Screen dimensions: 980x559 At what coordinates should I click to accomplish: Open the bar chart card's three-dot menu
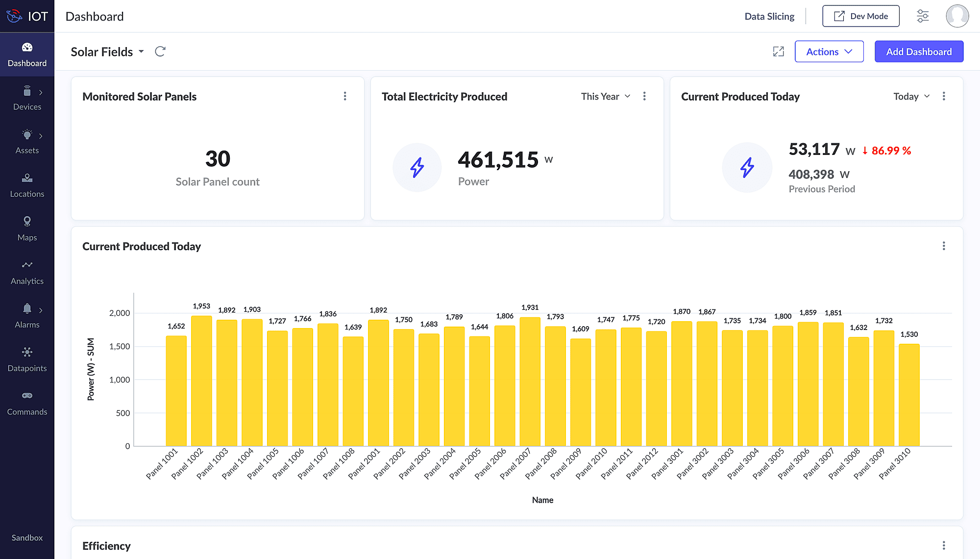click(944, 246)
